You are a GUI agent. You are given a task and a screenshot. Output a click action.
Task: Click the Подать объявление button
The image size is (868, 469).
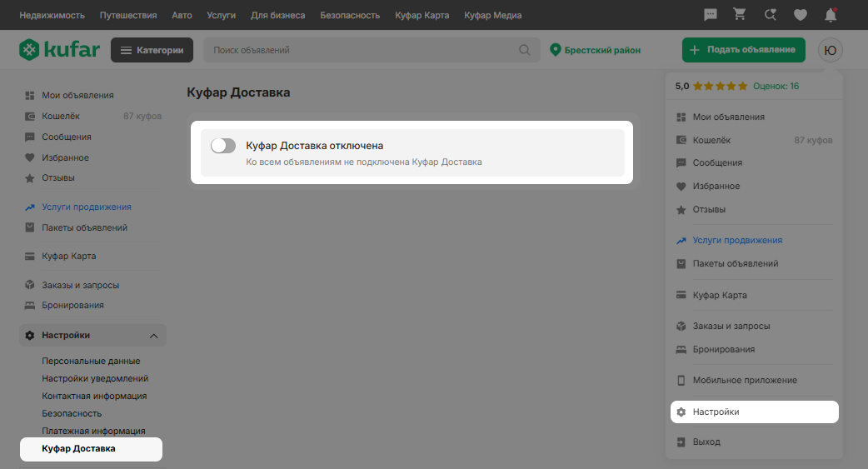743,50
